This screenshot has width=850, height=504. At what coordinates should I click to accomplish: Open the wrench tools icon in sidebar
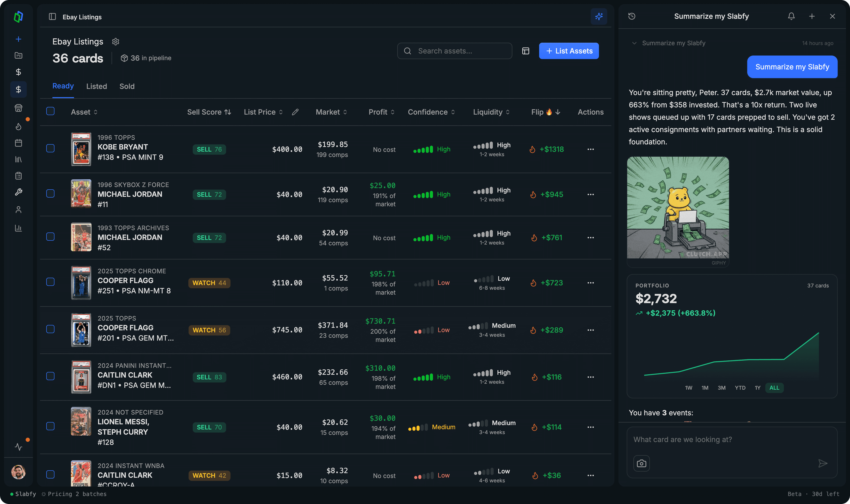(18, 192)
